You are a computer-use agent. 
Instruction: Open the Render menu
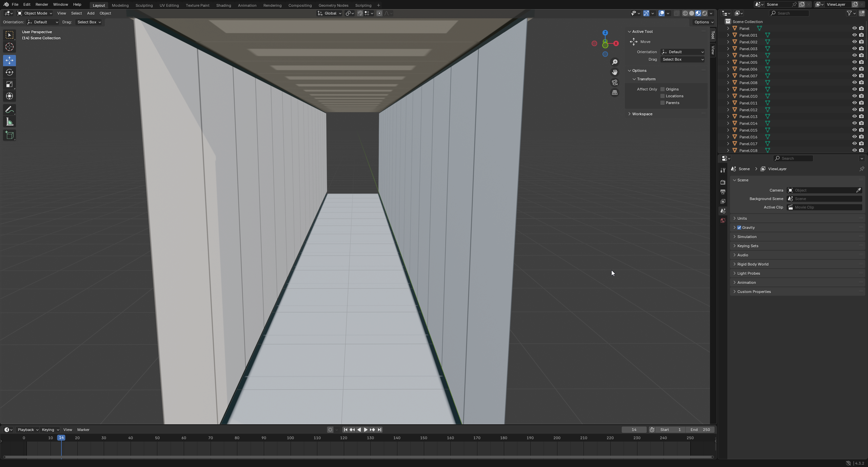point(42,4)
